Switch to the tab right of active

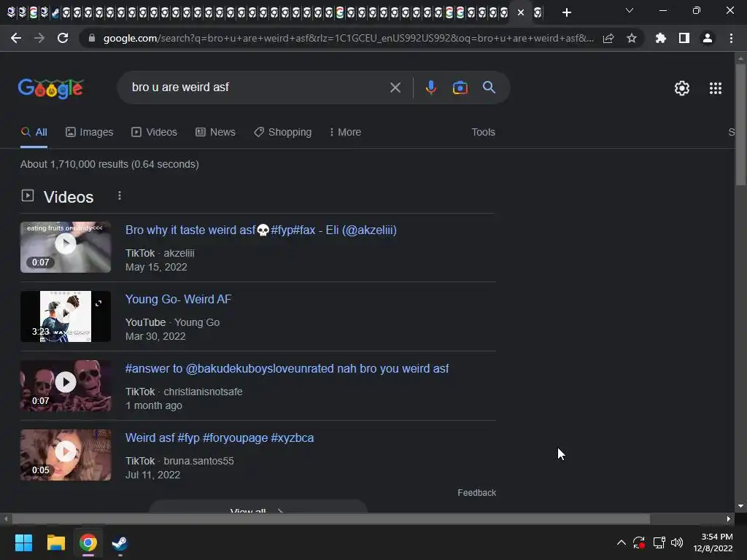tap(538, 12)
